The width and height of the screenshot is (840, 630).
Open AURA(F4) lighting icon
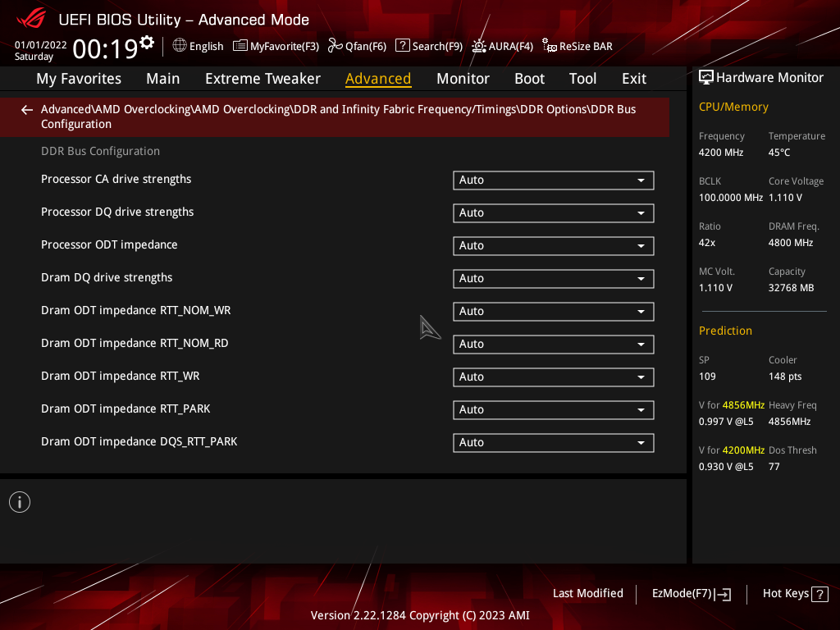tap(478, 46)
